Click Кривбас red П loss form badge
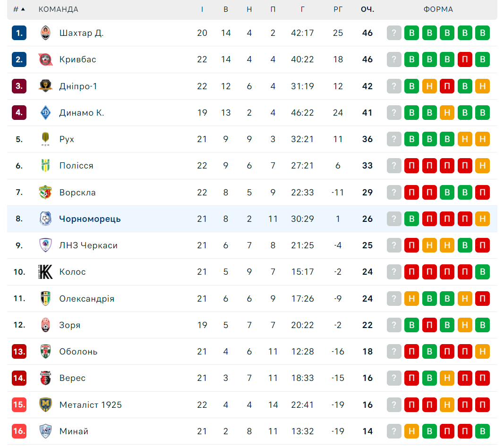 465,59
